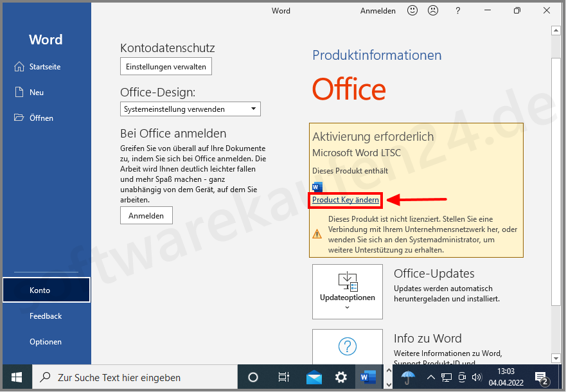Click the Word taskbar icon
The height and width of the screenshot is (392, 566).
tap(367, 377)
